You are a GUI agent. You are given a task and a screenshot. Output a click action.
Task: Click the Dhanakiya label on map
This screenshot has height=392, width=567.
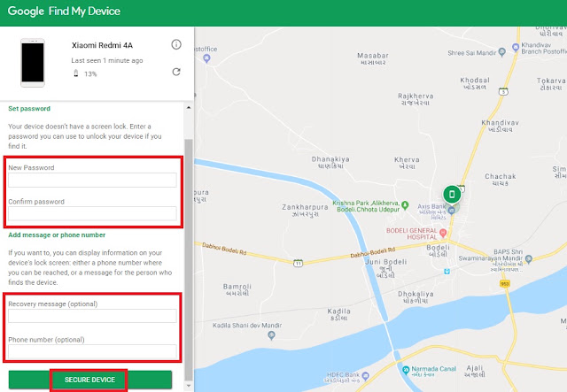pos(330,162)
